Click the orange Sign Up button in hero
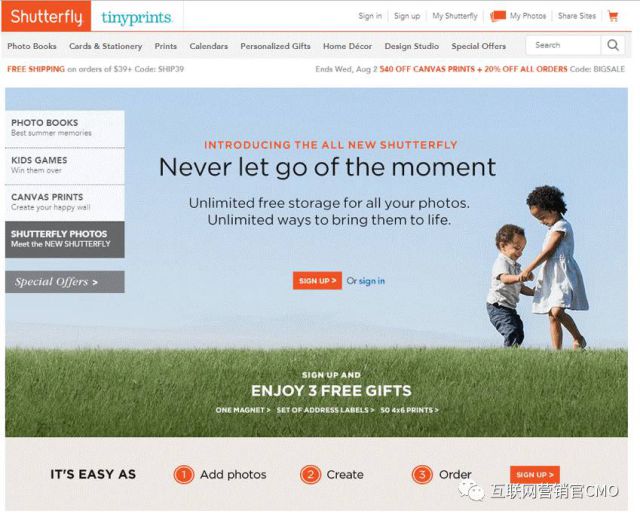The width and height of the screenshot is (640, 520). 317,281
